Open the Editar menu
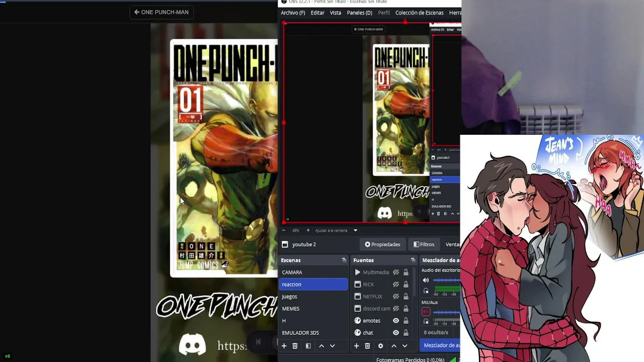This screenshot has width=644, height=362. click(x=317, y=13)
